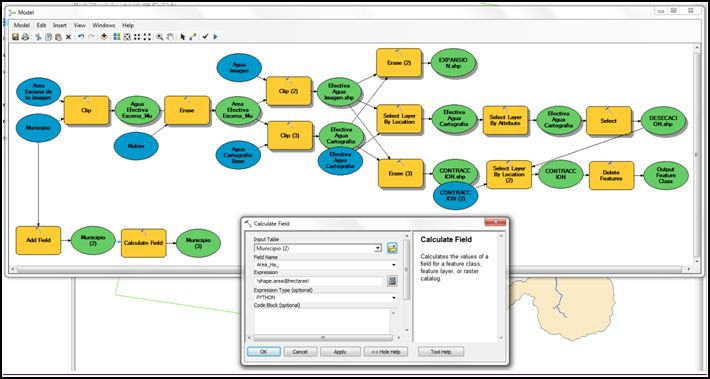Click the Apply button
Screen dimensions: 710x379
point(340,352)
